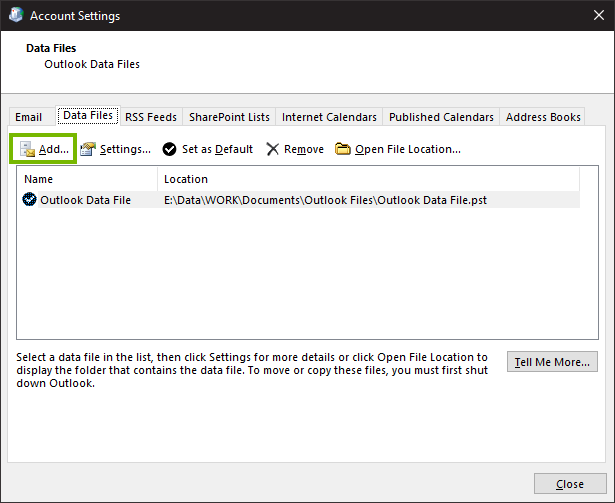This screenshot has width=615, height=503.
Task: Click the Settings... label text
Action: tap(125, 149)
